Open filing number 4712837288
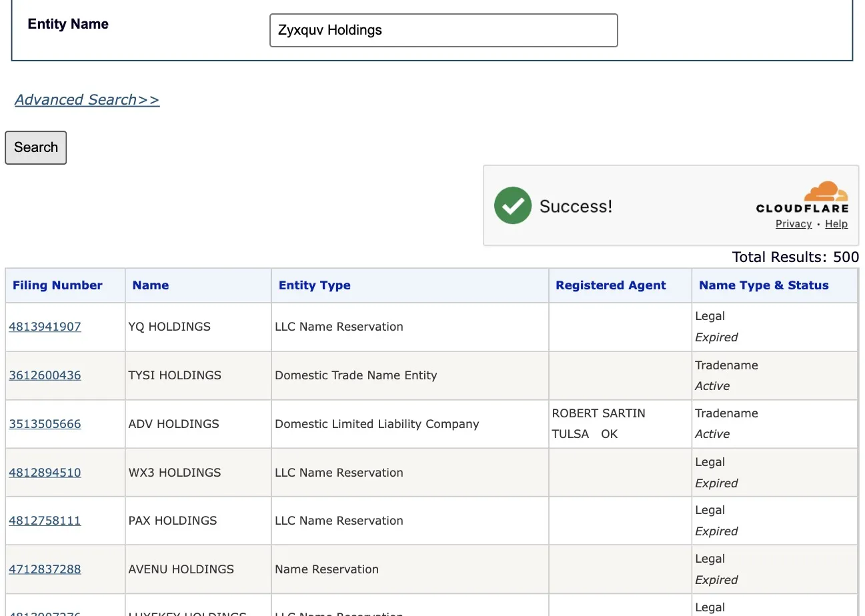 coord(45,569)
